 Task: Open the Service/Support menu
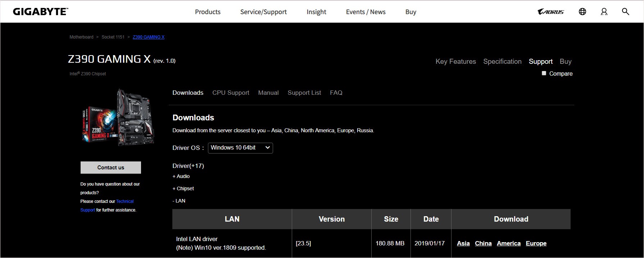click(263, 12)
